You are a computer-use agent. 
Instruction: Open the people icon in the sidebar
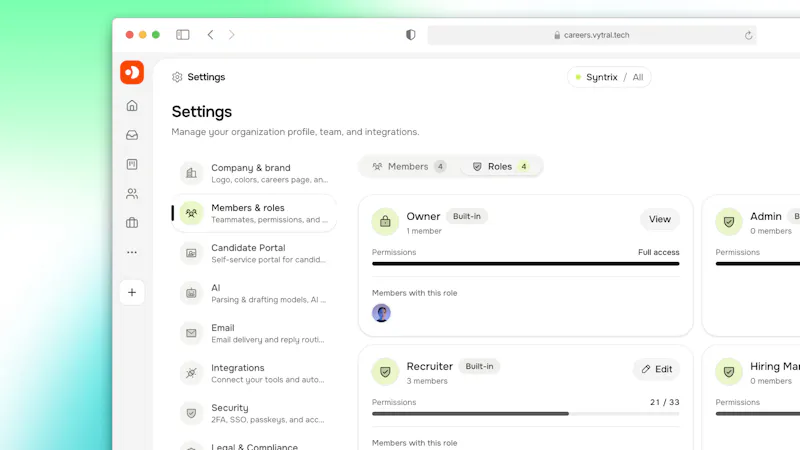click(x=132, y=193)
